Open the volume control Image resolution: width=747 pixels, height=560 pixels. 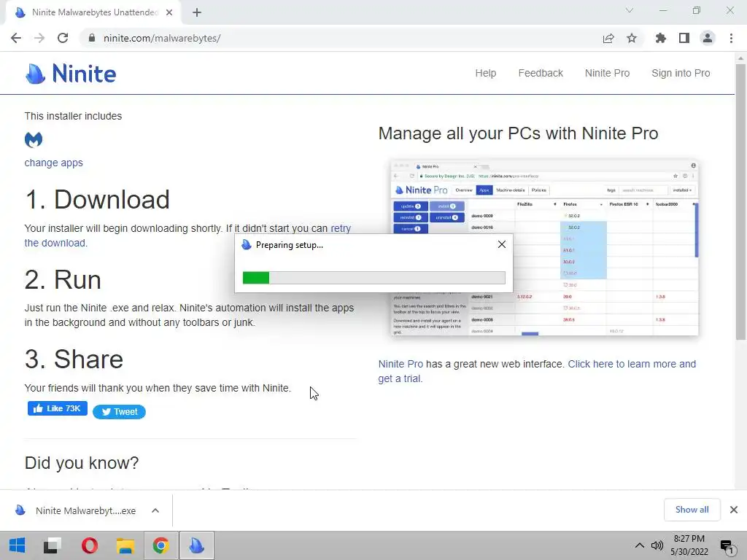coord(657,545)
